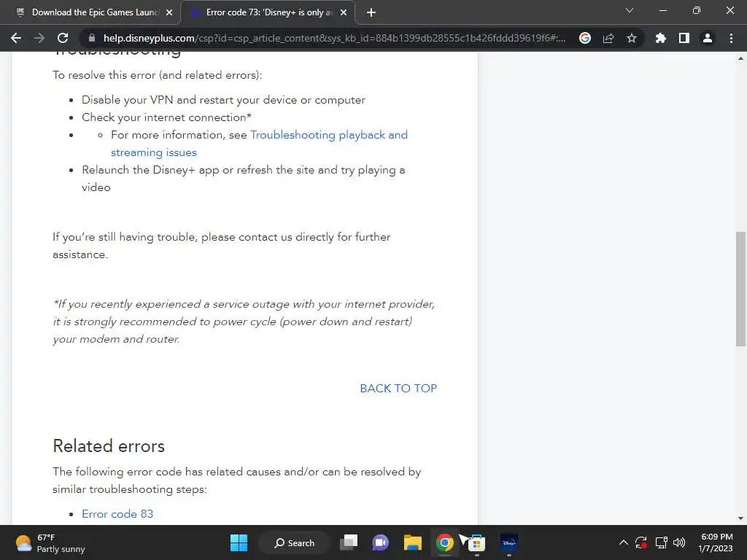The width and height of the screenshot is (747, 560).
Task: Open the taskbar Search box
Action: point(295,542)
